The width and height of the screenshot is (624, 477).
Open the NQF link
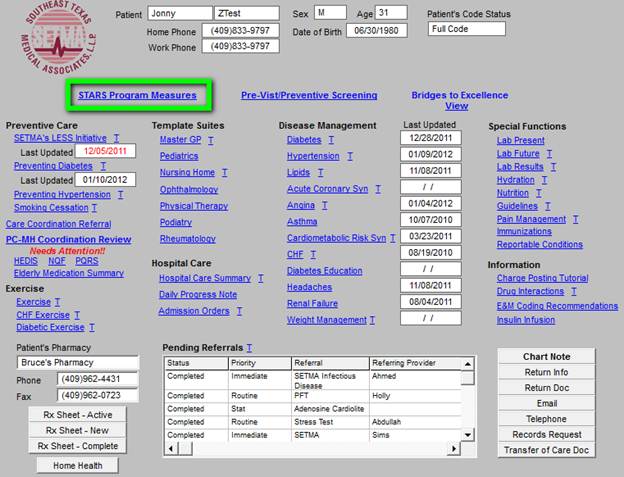click(x=57, y=261)
